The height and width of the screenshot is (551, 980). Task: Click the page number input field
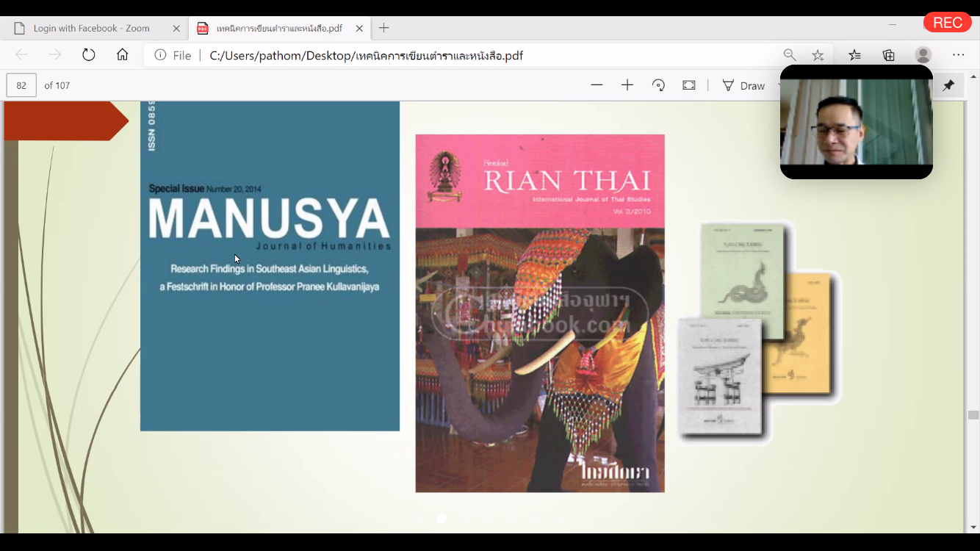pos(21,85)
